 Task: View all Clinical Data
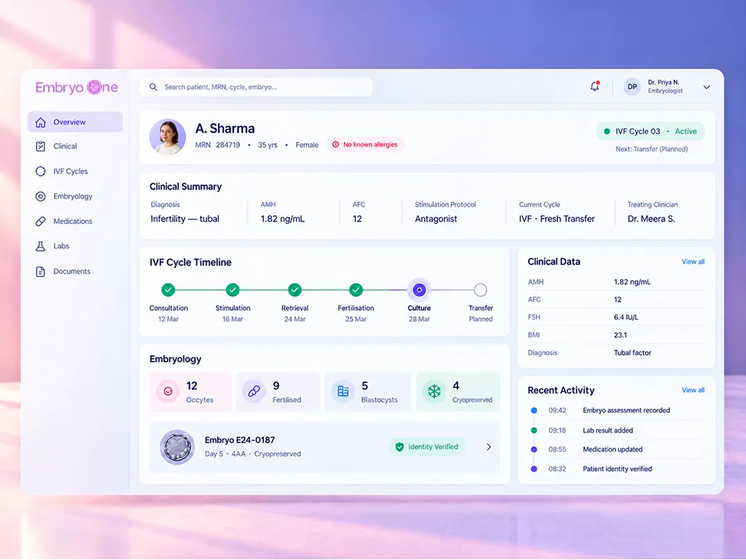pos(693,262)
